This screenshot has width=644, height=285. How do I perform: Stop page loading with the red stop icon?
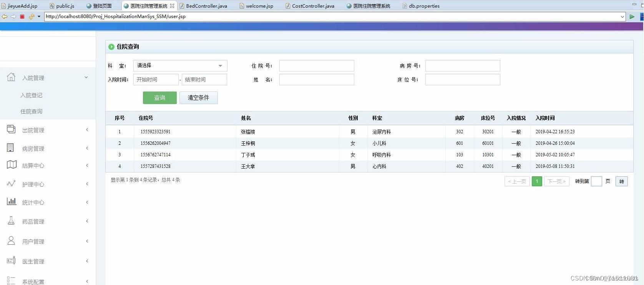[x=22, y=17]
